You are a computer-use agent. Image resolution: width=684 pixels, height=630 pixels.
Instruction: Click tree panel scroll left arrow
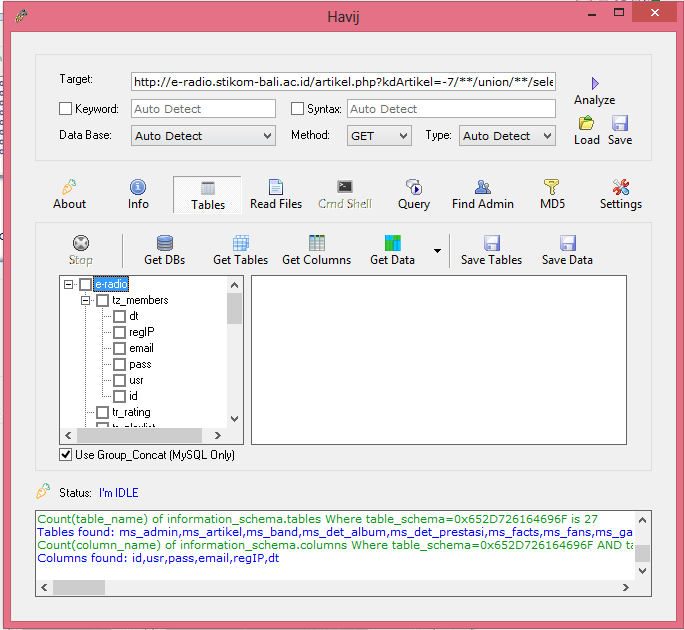pyautogui.click(x=68, y=435)
